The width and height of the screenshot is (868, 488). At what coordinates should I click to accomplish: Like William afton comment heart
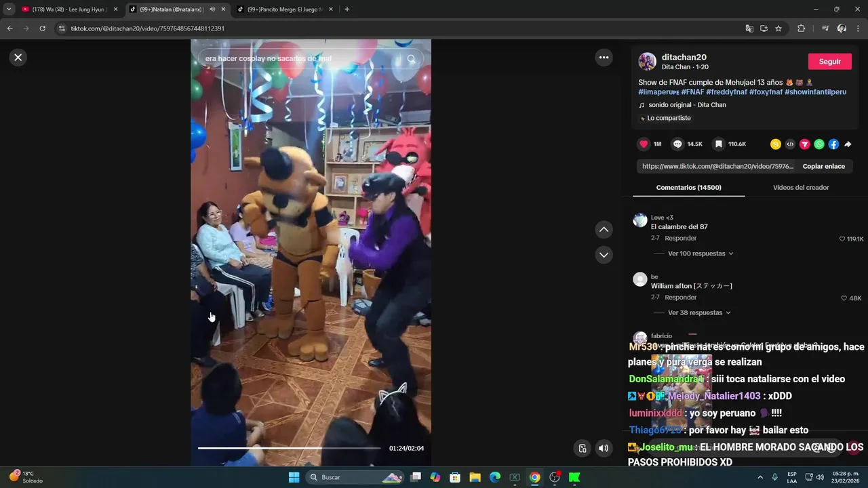click(844, 298)
